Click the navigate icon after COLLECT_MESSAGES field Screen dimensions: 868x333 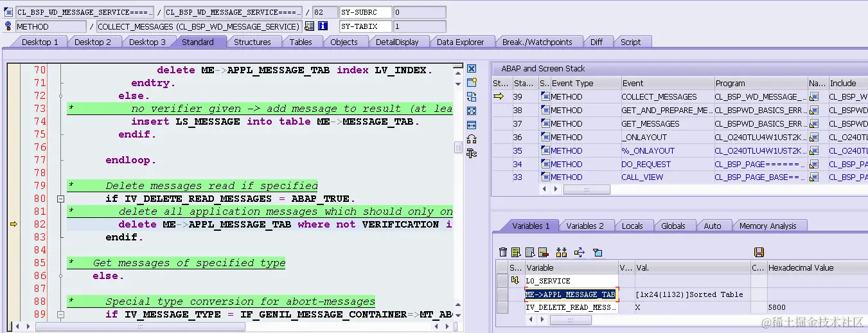point(310,26)
